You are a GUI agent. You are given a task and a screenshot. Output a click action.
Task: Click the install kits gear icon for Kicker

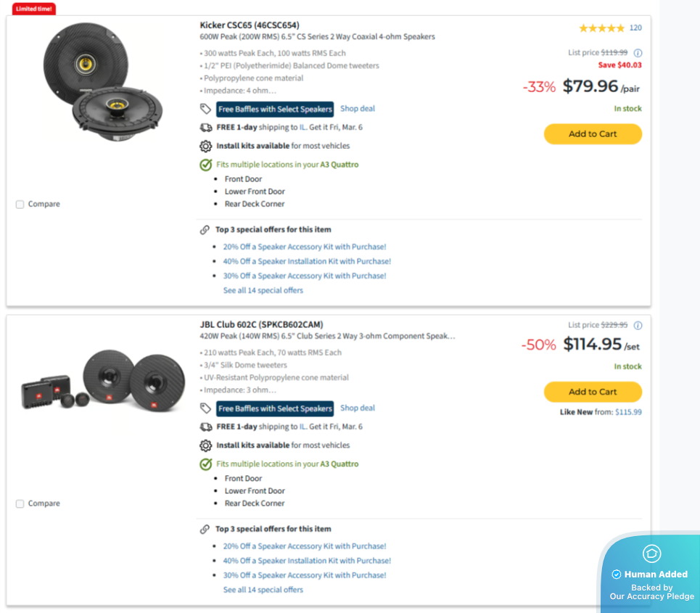tap(205, 146)
